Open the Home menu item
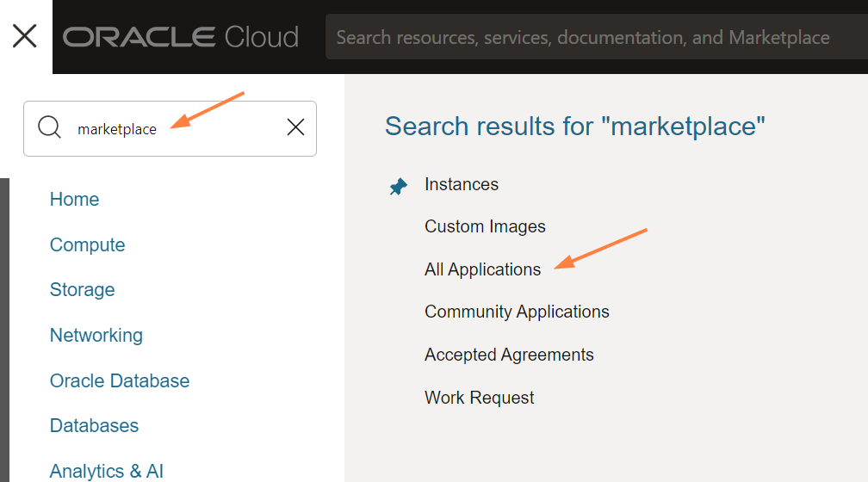The image size is (868, 482). [74, 200]
